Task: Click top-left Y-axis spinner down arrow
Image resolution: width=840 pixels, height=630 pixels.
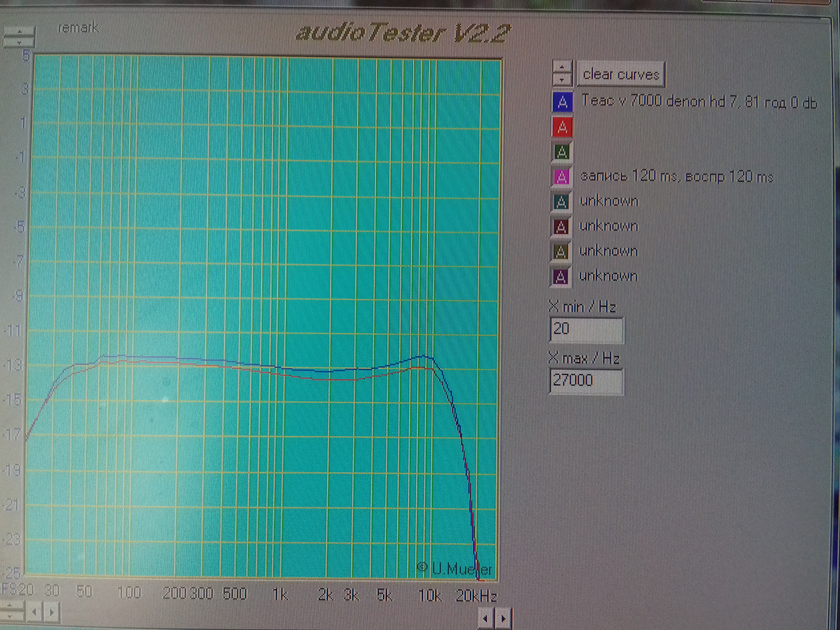Action: pos(19,42)
